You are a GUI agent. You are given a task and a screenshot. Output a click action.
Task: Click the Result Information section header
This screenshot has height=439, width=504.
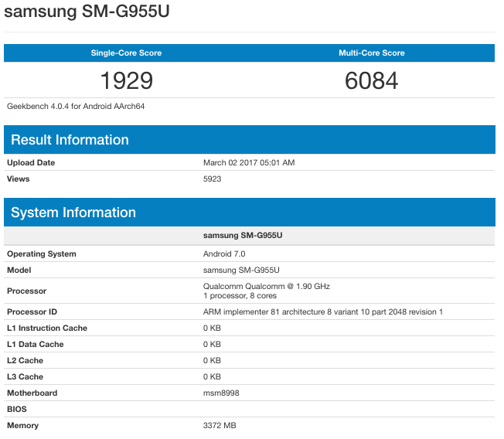(x=250, y=139)
